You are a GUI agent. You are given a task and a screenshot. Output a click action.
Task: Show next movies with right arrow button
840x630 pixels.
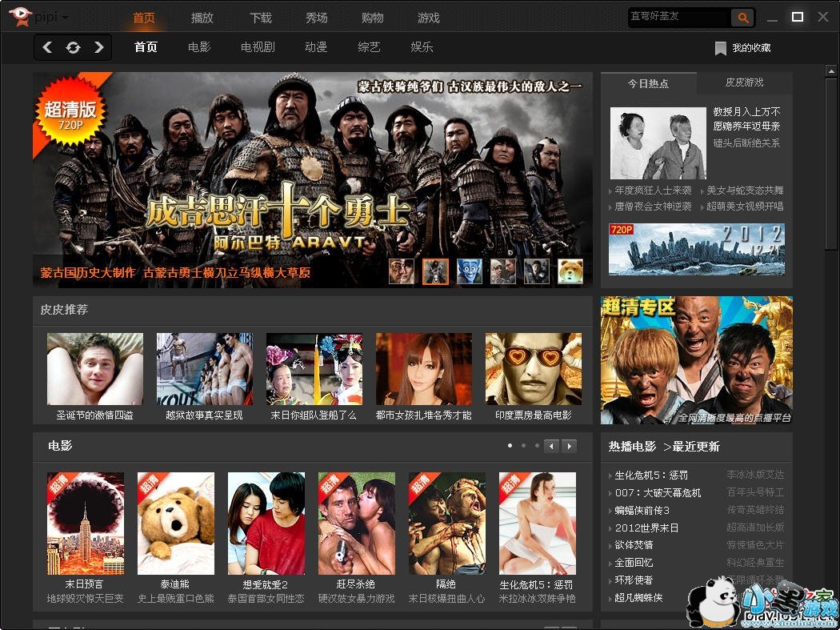click(569, 446)
